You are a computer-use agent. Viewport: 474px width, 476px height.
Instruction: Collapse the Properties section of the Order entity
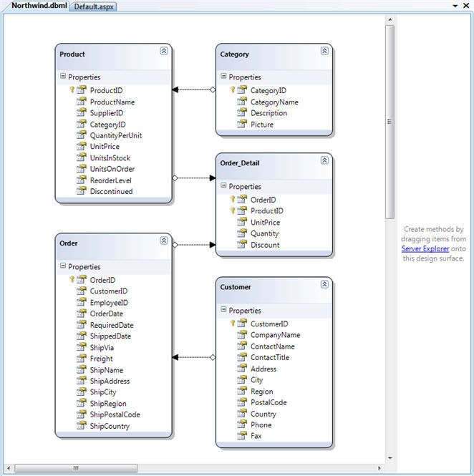click(63, 266)
